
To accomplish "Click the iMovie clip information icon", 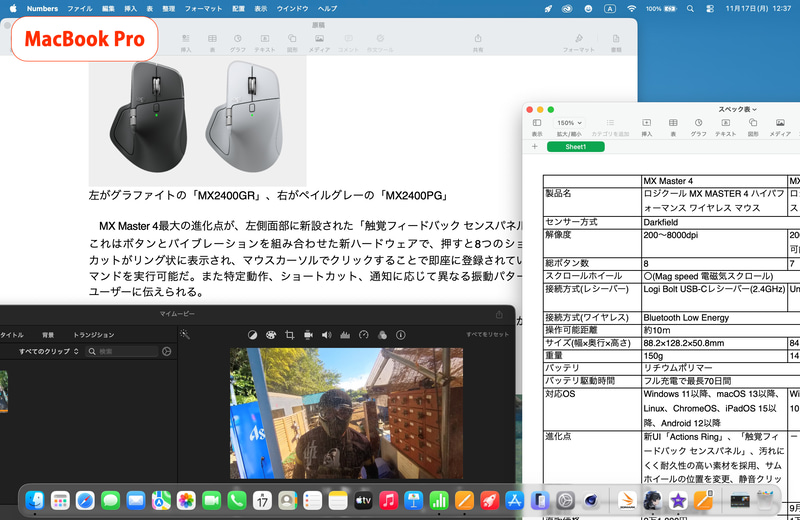I will (x=401, y=335).
